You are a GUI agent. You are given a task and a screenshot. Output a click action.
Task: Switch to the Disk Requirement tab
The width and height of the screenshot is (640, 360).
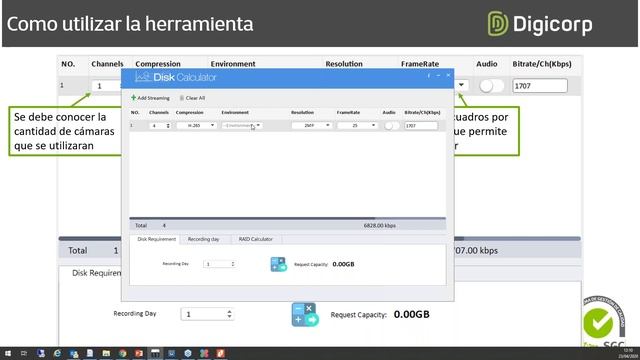pos(156,239)
